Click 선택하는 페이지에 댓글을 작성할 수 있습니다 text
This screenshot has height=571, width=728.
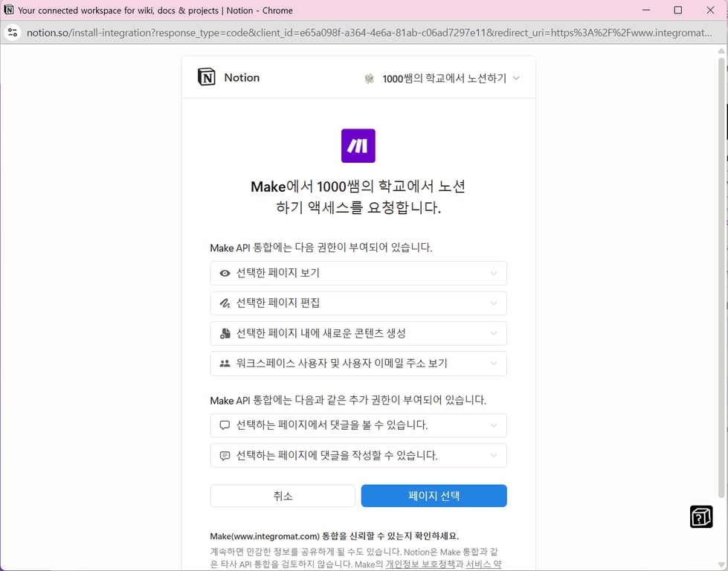(x=337, y=456)
